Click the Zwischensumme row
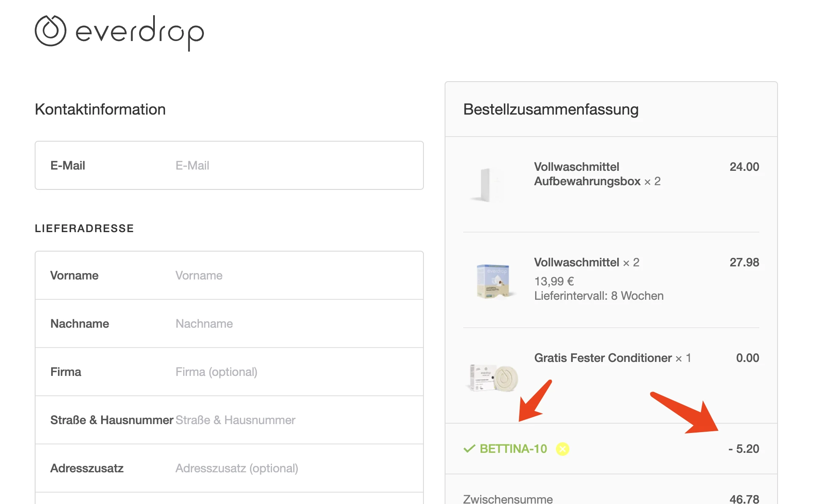 (611, 499)
